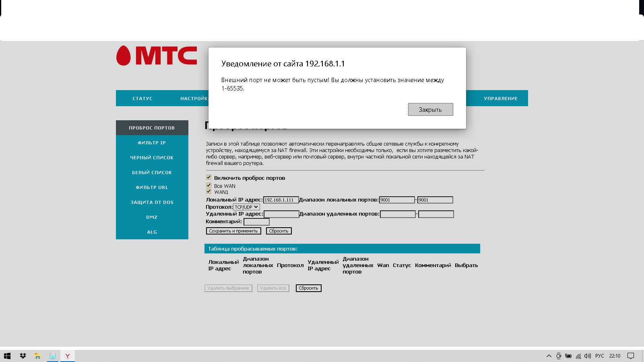Click the Удалить выбранное button
644x362 pixels.
coord(228,288)
